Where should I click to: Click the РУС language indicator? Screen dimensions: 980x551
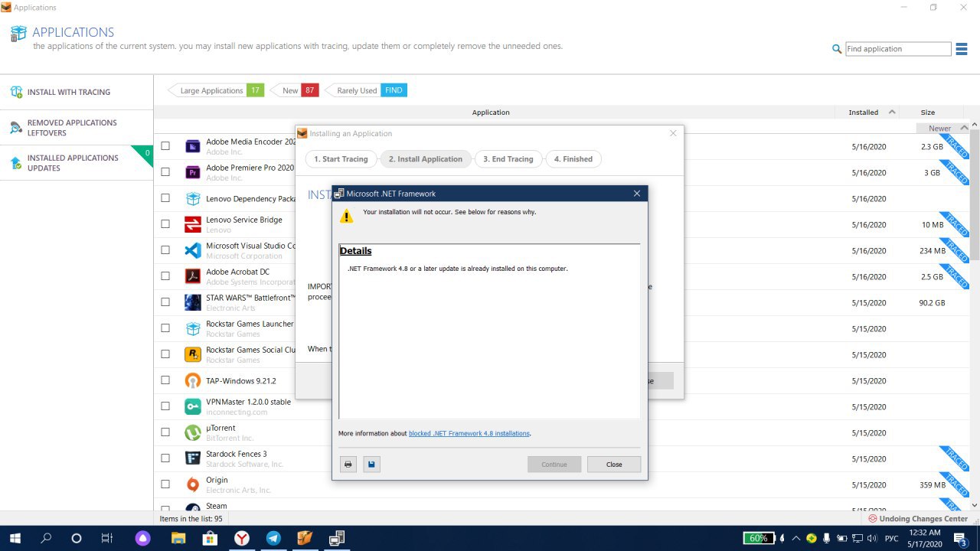pos(892,538)
